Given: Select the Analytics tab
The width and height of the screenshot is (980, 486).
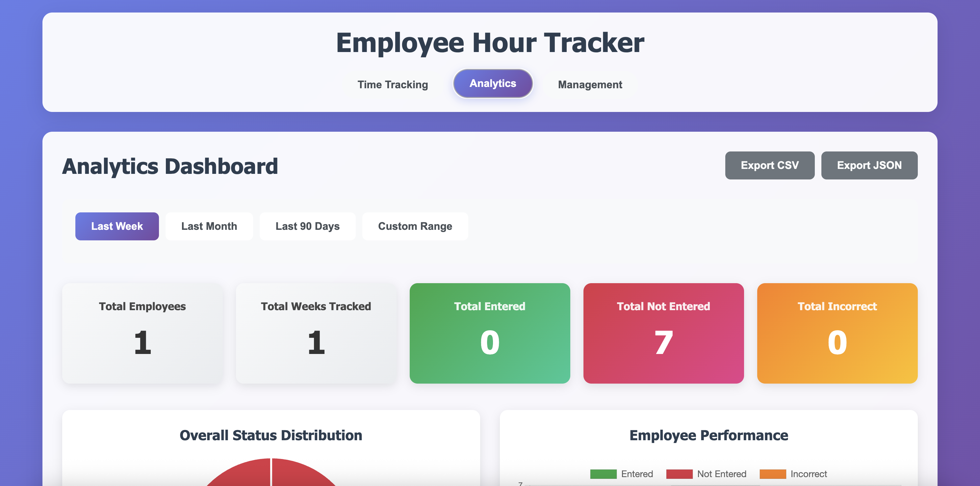Looking at the screenshot, I should point(492,83).
